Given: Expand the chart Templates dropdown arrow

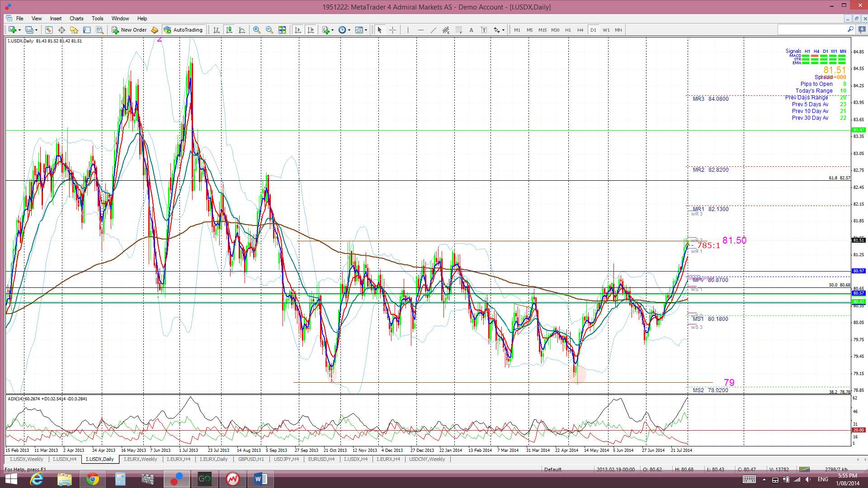Looking at the screenshot, I should pos(365,30).
